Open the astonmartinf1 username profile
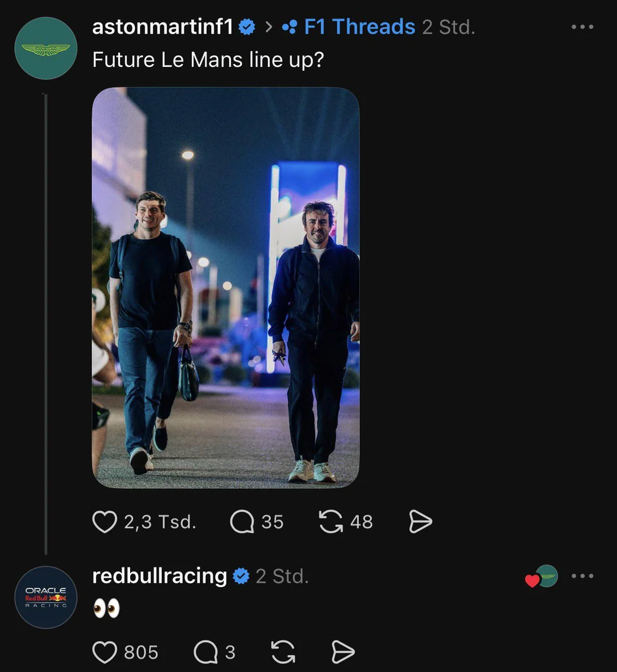The height and width of the screenshot is (672, 617). coord(162,27)
